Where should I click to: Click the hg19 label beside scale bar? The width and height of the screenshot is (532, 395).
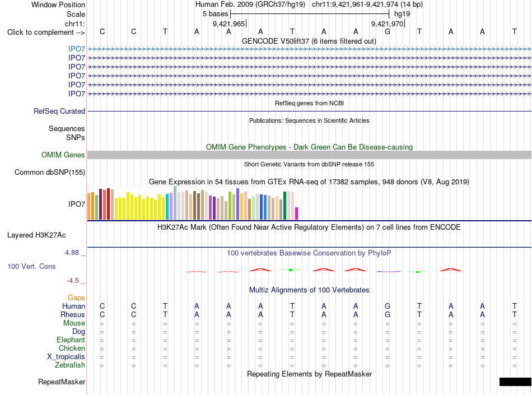point(402,14)
